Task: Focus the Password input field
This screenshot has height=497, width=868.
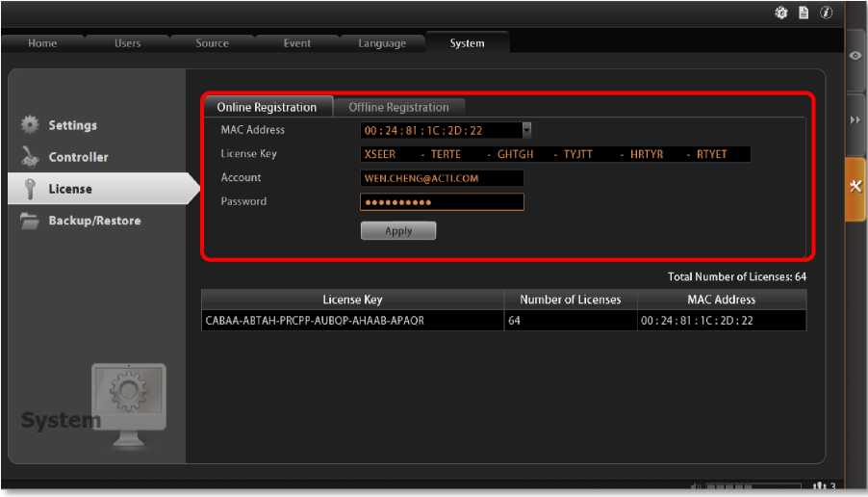Action: click(x=442, y=202)
